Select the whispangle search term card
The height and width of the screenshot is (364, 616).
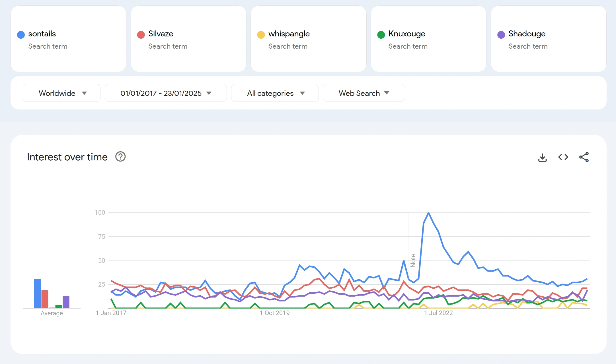coord(308,39)
